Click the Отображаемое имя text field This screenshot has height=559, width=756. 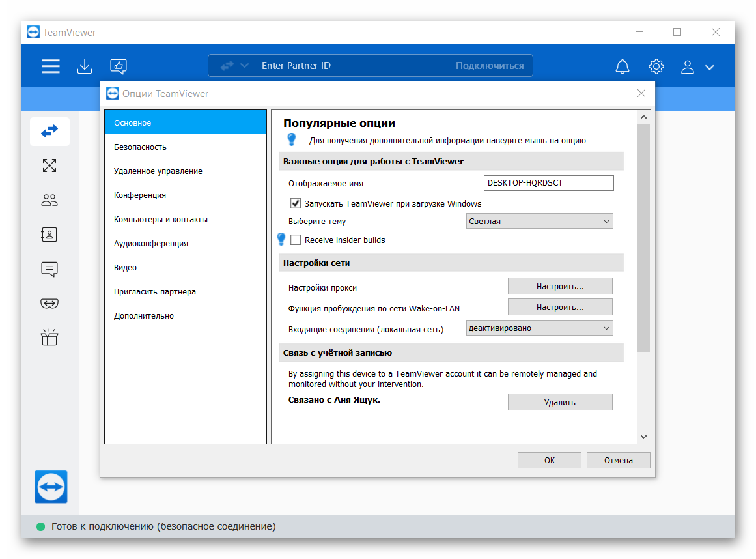pyautogui.click(x=548, y=183)
